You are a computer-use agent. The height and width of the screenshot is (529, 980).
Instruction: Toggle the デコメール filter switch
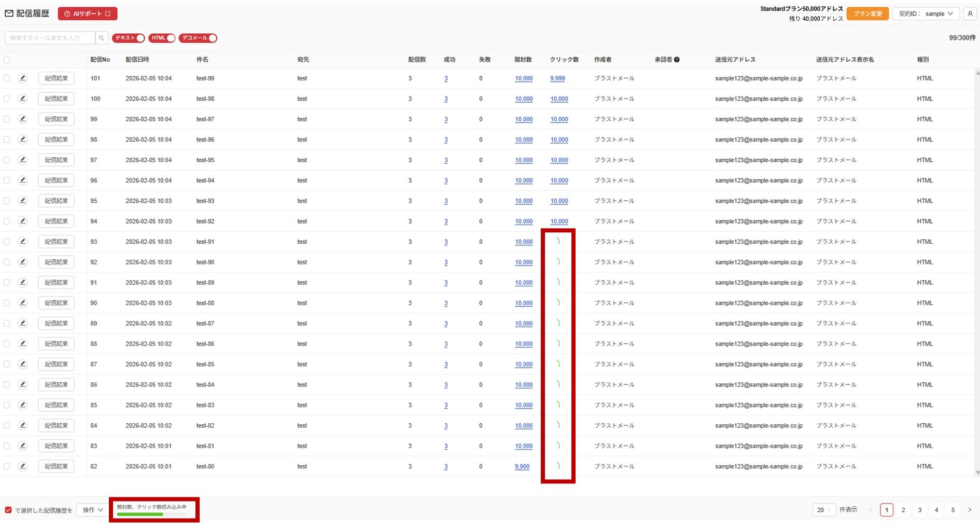point(198,38)
